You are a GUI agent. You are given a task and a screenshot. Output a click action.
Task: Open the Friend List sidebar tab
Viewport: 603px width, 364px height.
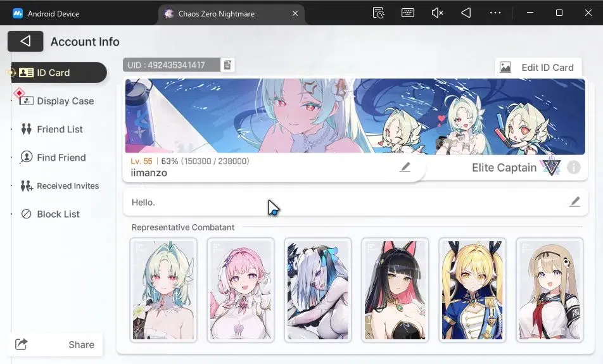tap(51, 129)
